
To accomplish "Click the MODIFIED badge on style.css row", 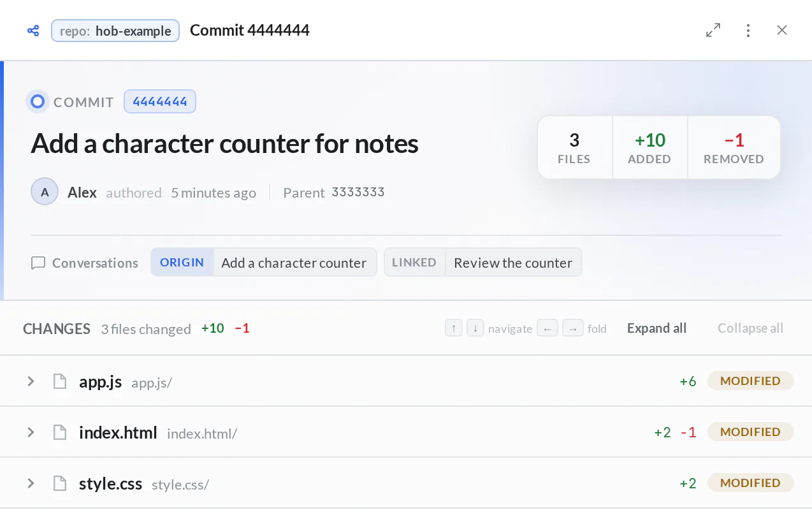I will [750, 483].
